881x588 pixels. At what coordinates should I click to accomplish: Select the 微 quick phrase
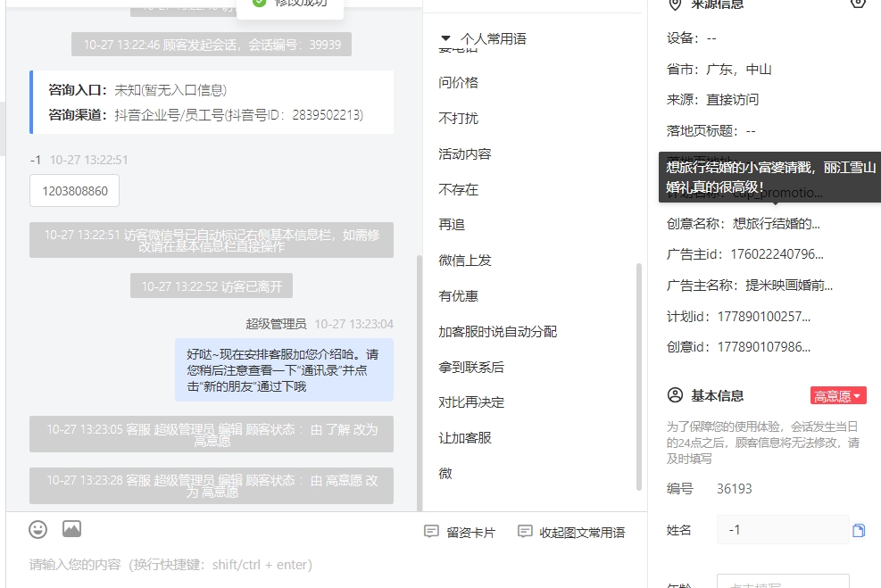click(445, 474)
